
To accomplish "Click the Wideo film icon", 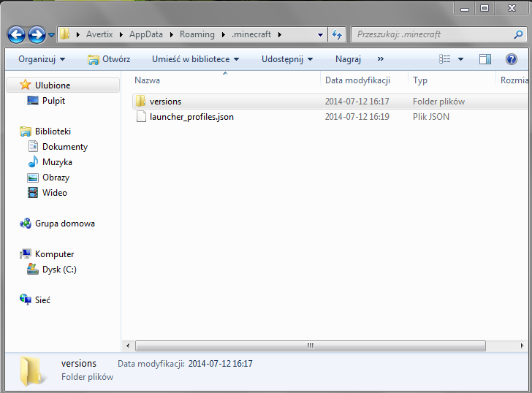I will [33, 193].
